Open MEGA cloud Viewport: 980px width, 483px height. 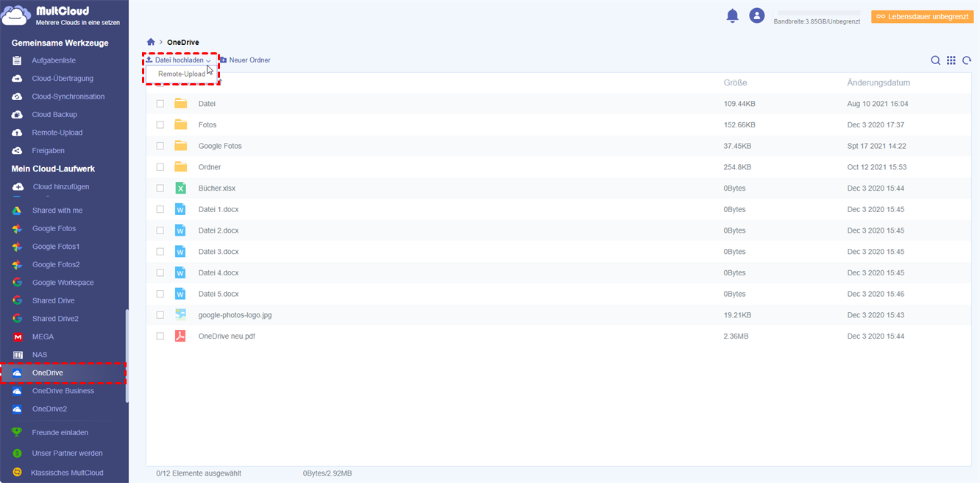(x=43, y=336)
